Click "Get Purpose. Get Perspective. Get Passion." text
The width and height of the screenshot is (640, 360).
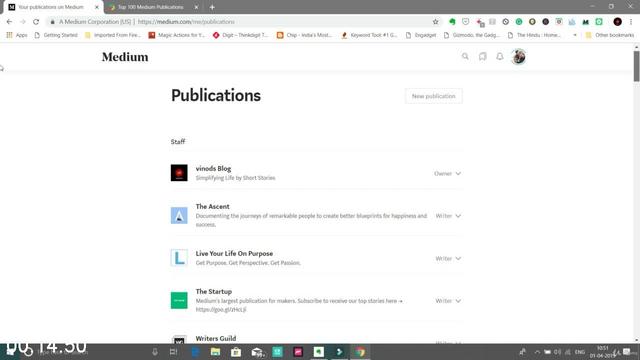coord(248,263)
